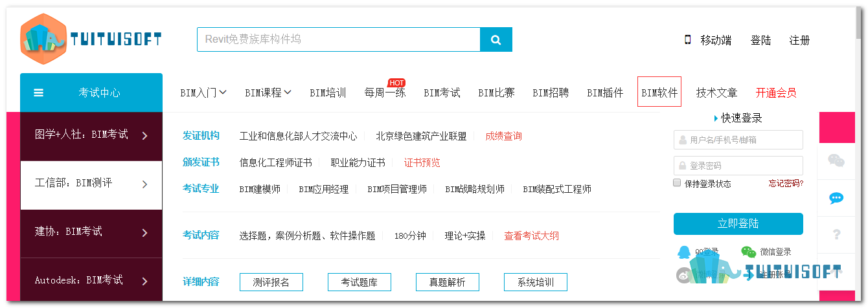
Task: Click the 考试中心 header label
Action: click(x=99, y=93)
